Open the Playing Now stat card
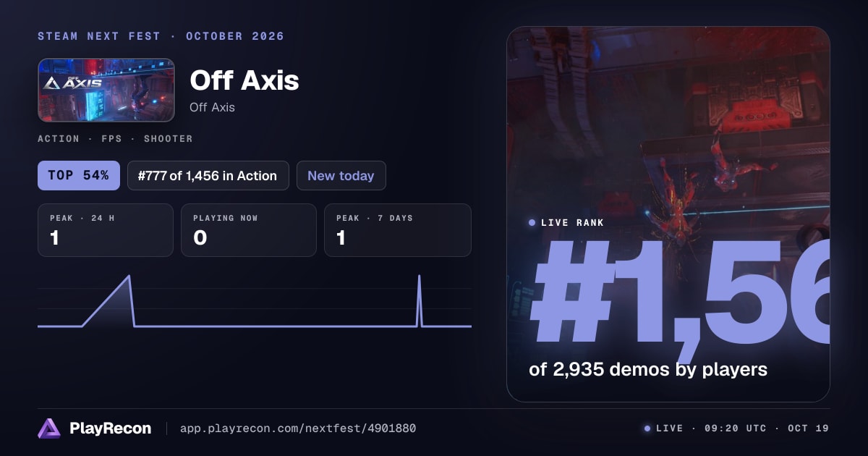 (x=249, y=230)
